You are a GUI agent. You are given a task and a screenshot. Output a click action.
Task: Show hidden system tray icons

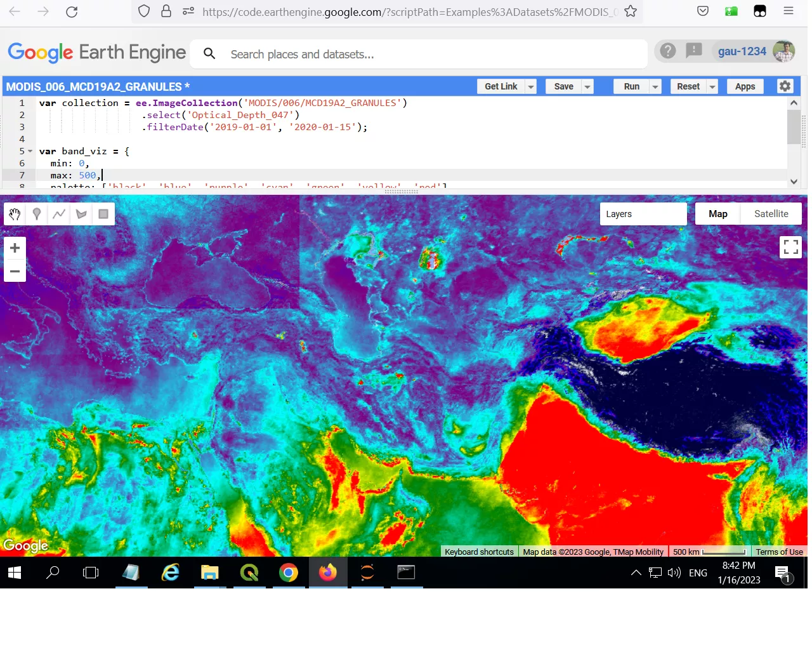[x=636, y=573]
